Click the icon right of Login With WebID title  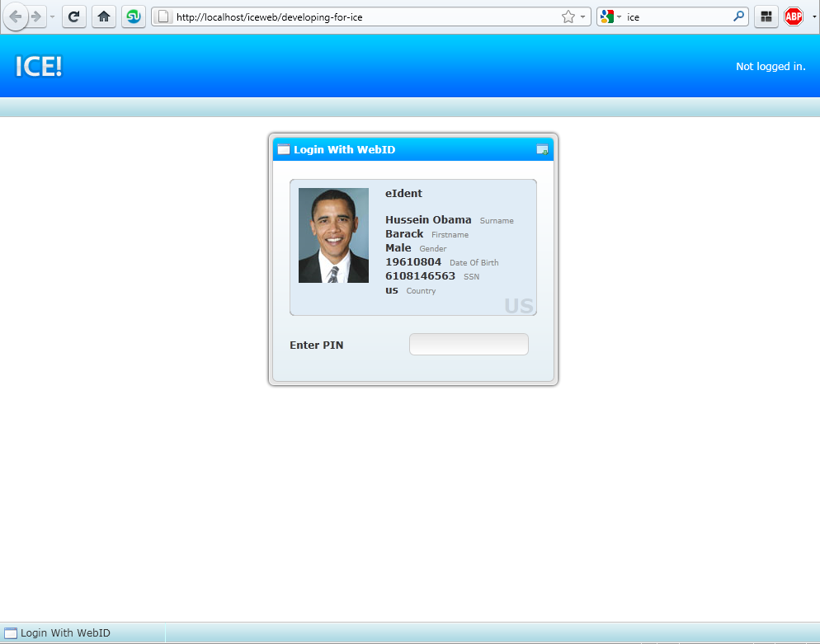[x=542, y=149]
